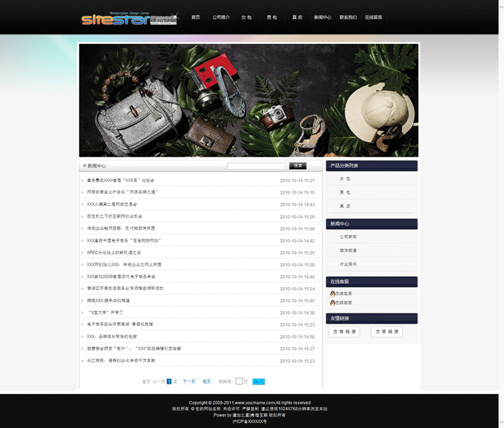Go to 联系我们 in the top navigation

[348, 18]
